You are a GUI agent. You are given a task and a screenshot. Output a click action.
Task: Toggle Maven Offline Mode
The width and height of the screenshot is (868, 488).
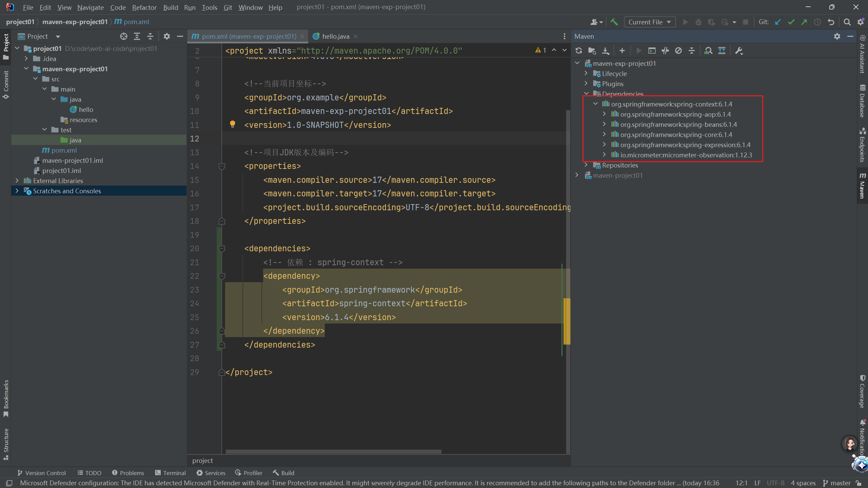(x=665, y=51)
